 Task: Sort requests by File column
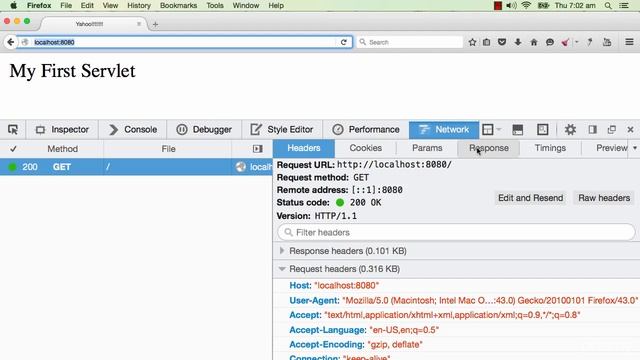(168, 149)
